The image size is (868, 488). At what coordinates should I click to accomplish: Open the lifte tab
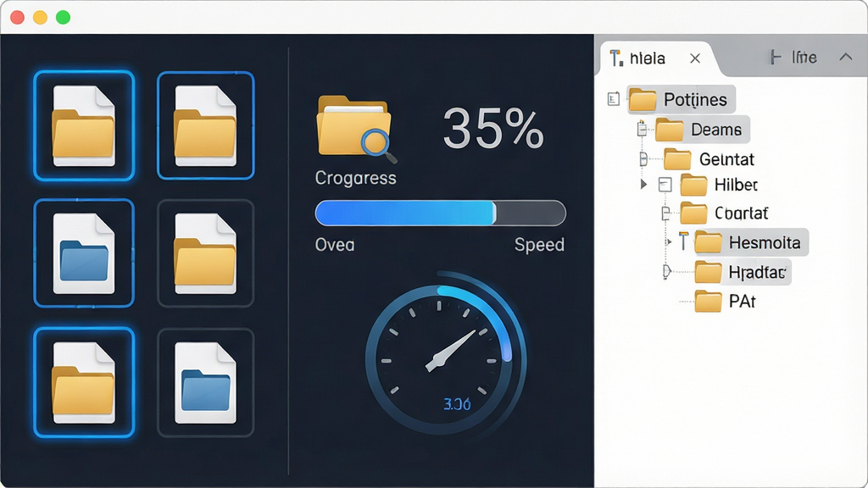(793, 57)
